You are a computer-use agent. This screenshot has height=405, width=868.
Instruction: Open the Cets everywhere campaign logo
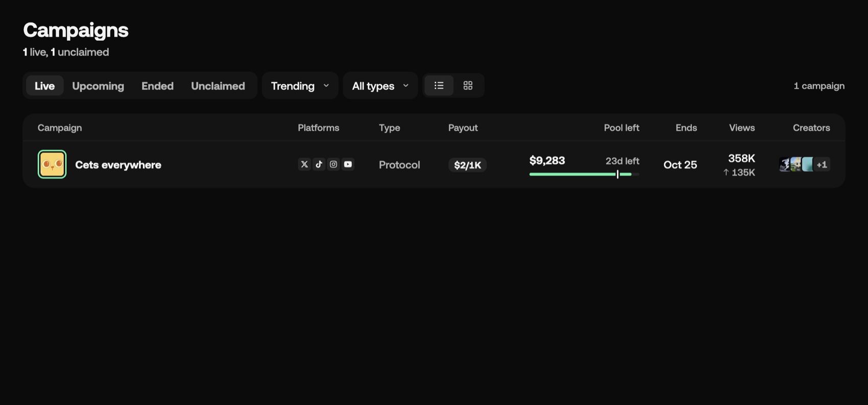[52, 164]
